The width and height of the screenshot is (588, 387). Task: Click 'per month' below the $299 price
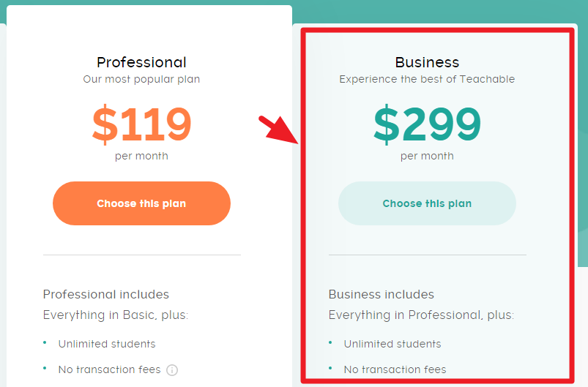pyautogui.click(x=427, y=156)
